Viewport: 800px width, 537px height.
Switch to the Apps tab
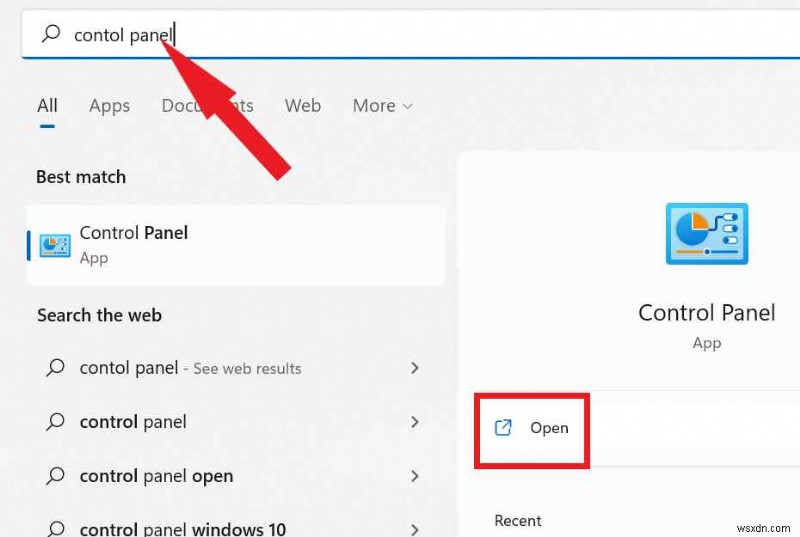109,106
